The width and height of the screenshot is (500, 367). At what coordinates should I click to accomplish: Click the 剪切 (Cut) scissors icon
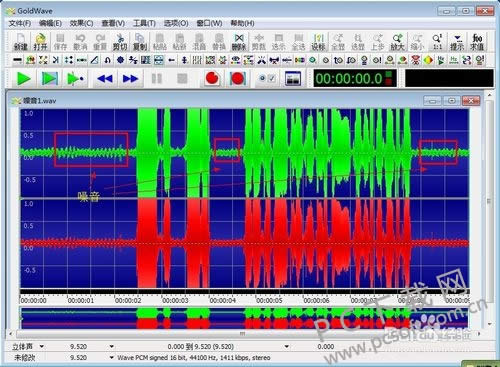(120, 42)
